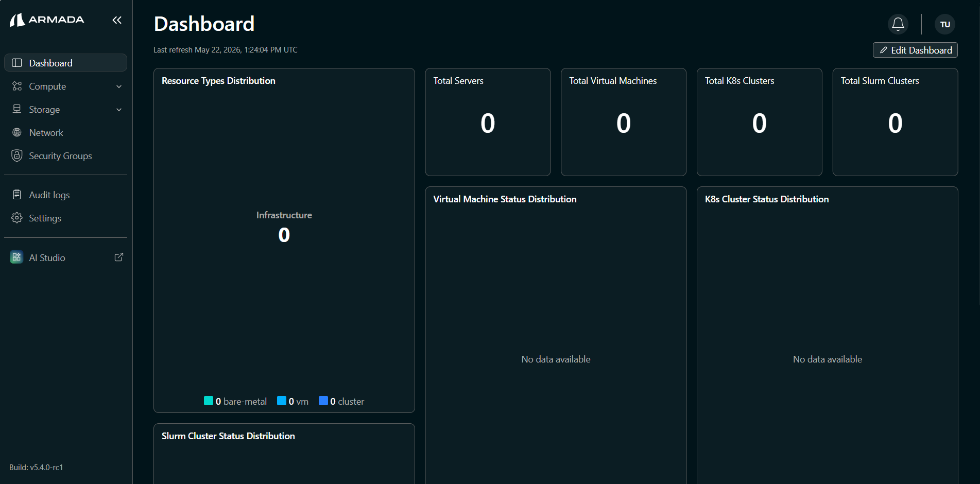Toggle the vm legend swatch

282,401
